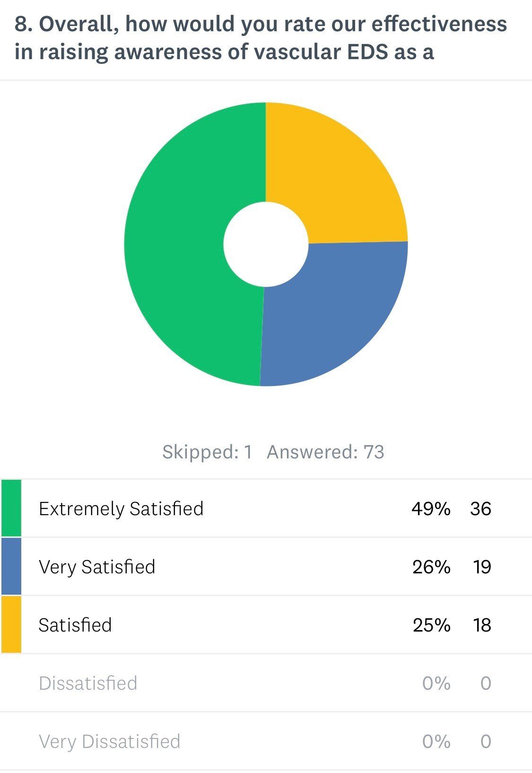Click the 26% percentage value
The image size is (532, 773).
tap(431, 567)
